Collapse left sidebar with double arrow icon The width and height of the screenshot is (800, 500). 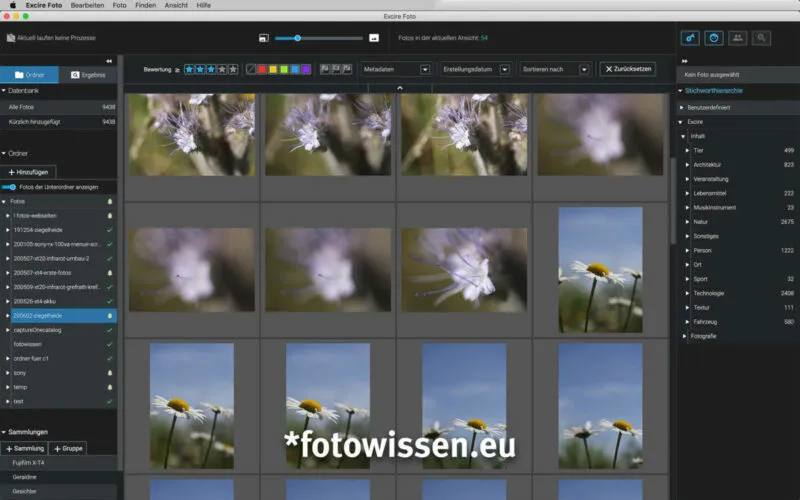(x=109, y=61)
